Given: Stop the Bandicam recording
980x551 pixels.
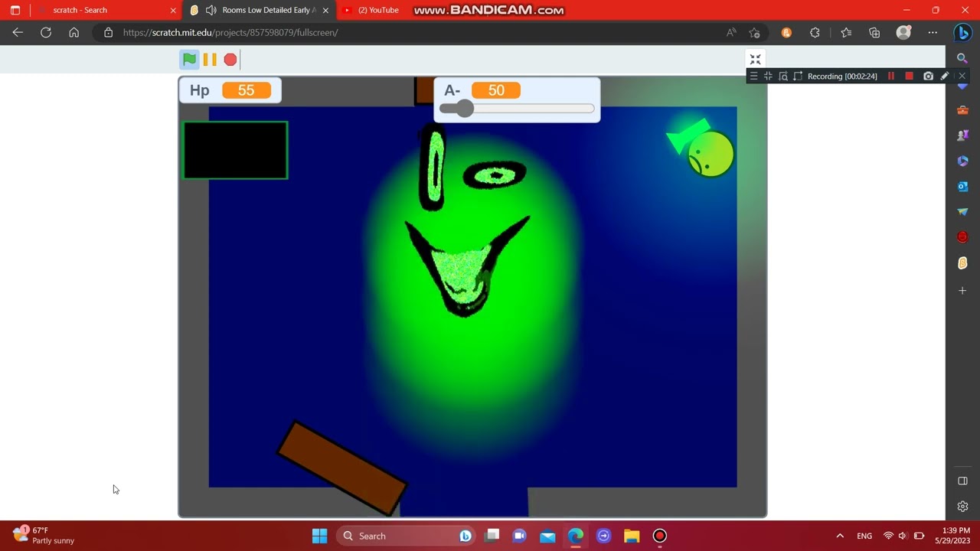Looking at the screenshot, I should click(910, 77).
